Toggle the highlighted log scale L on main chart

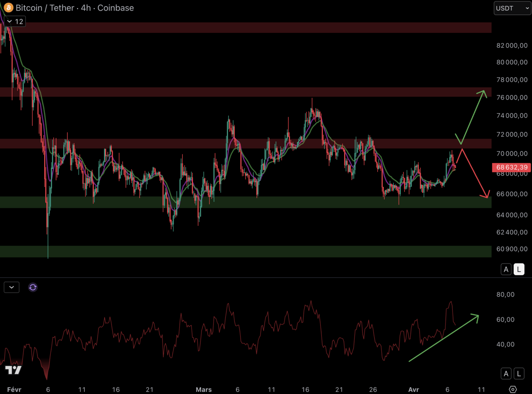(x=519, y=270)
